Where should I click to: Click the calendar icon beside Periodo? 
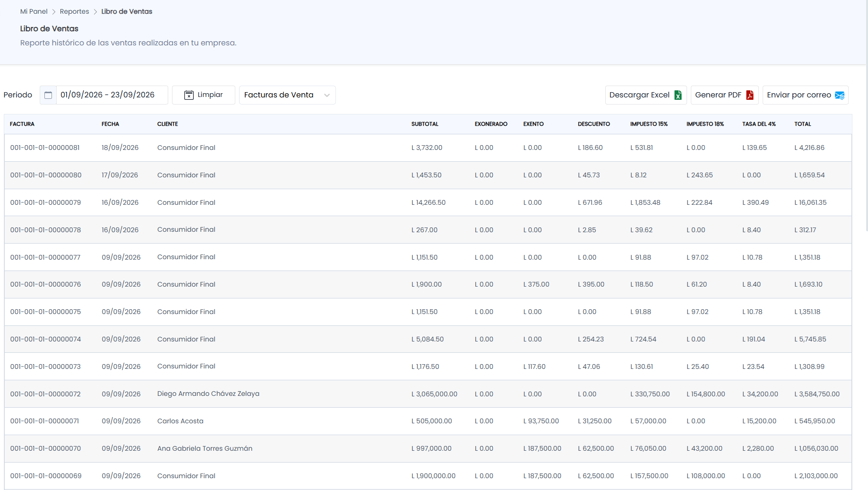(x=48, y=95)
